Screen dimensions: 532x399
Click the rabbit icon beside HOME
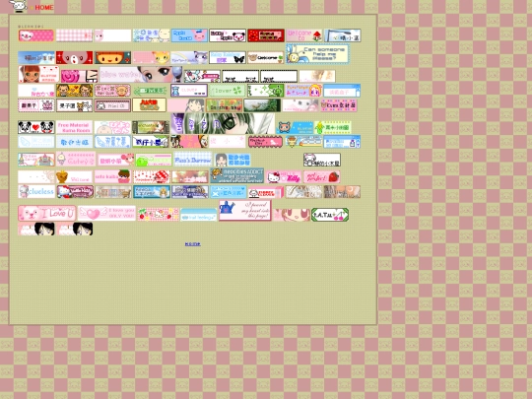19,6
